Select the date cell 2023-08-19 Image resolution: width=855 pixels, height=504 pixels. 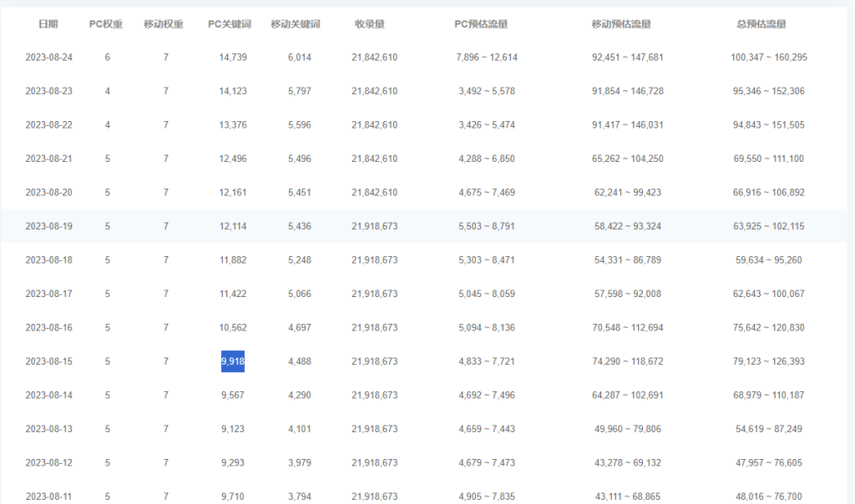coord(48,226)
